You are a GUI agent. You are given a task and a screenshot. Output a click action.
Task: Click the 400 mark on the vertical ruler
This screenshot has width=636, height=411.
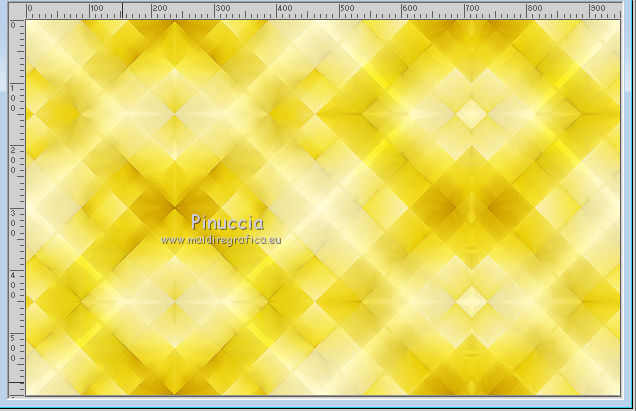(13, 285)
